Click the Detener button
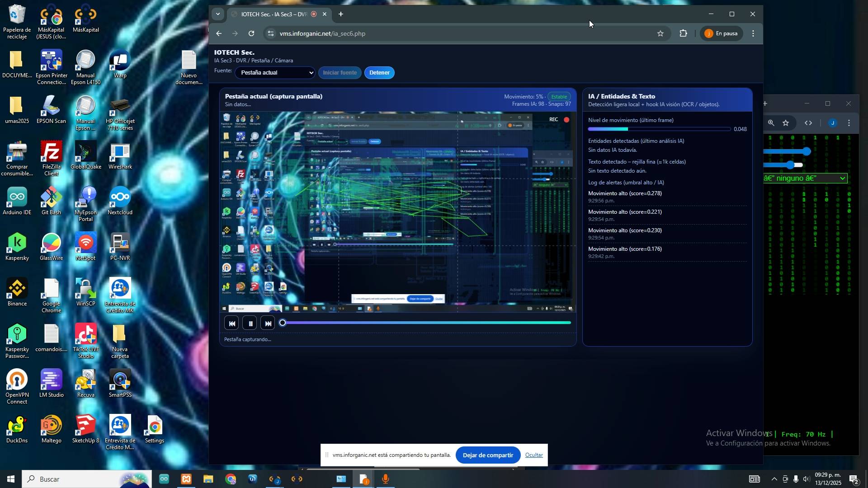This screenshot has height=488, width=868. click(x=379, y=73)
